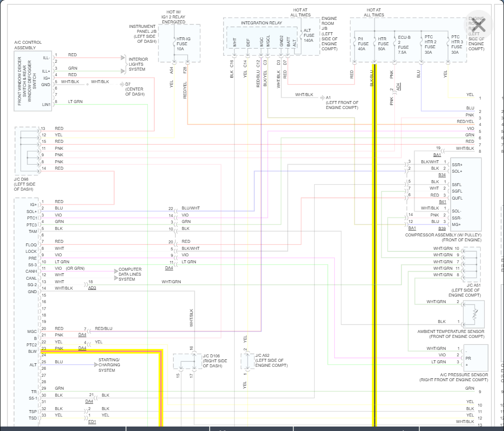Click the HTR-IG FUSE 10A label
Viewport: 504px width, 431px height.
[183, 44]
